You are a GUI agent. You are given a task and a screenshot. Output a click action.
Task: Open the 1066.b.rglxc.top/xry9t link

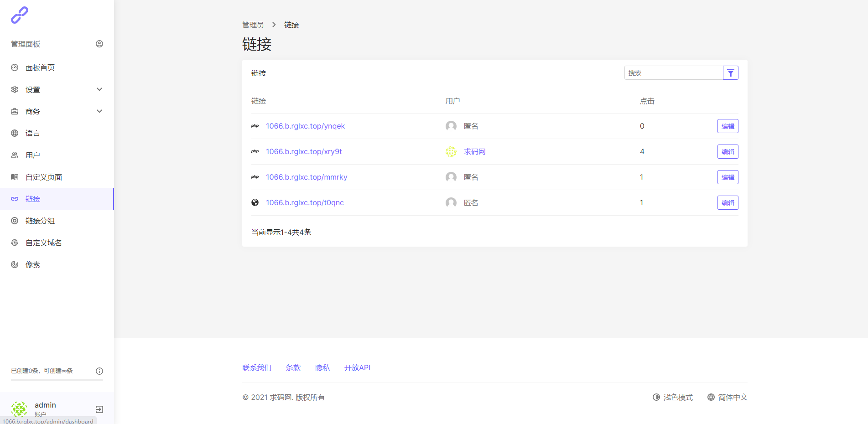(304, 152)
